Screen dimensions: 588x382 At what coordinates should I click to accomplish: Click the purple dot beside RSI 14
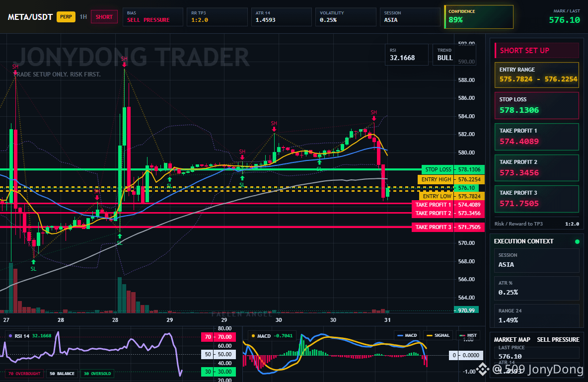pyautogui.click(x=10, y=336)
